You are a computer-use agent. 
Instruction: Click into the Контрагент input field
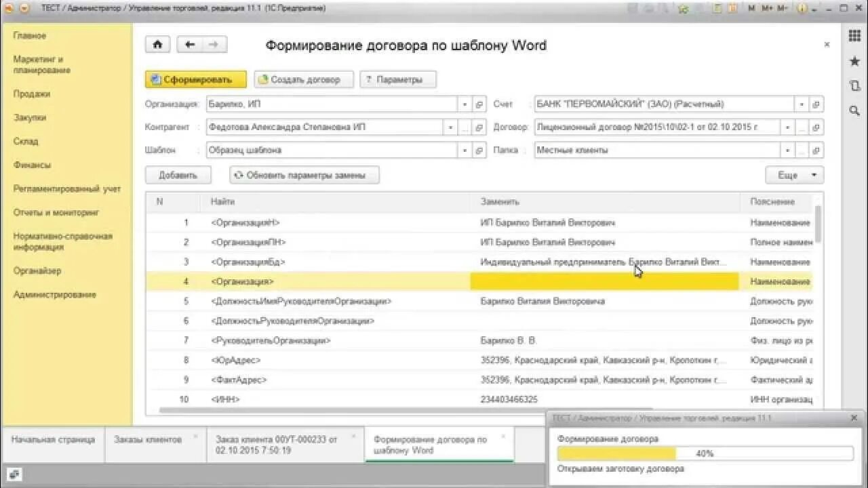(x=325, y=127)
